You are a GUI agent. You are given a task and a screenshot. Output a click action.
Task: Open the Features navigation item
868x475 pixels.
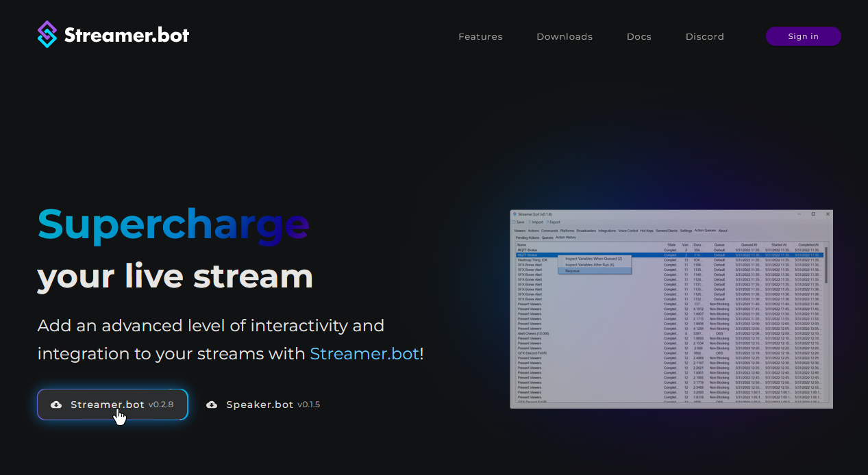(480, 37)
